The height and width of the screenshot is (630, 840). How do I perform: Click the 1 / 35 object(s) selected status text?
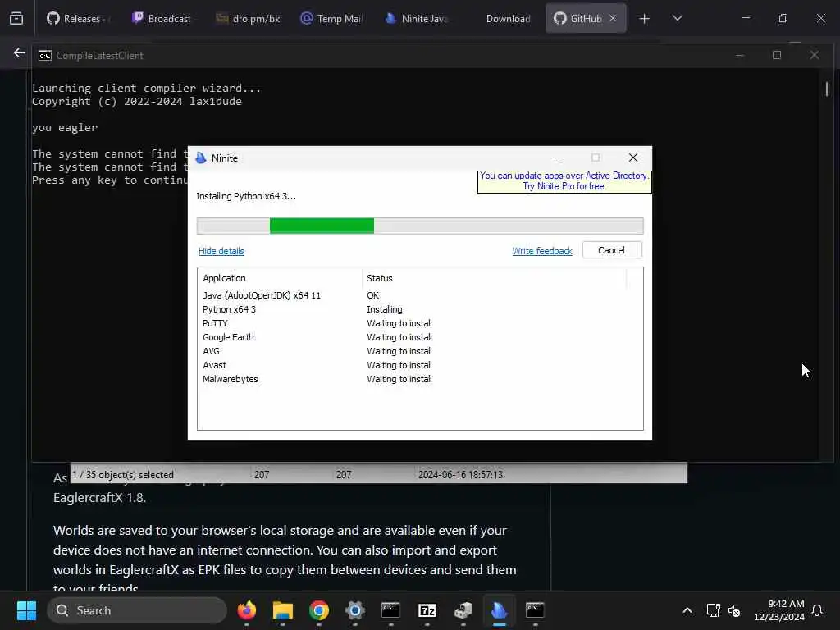[x=123, y=475]
